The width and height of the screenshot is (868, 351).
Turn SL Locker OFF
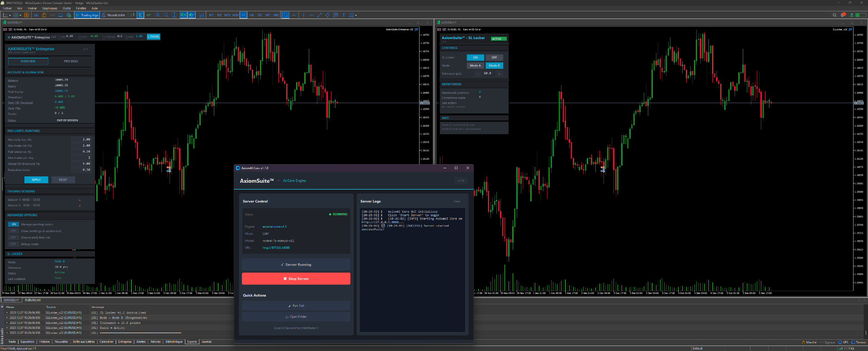point(494,57)
